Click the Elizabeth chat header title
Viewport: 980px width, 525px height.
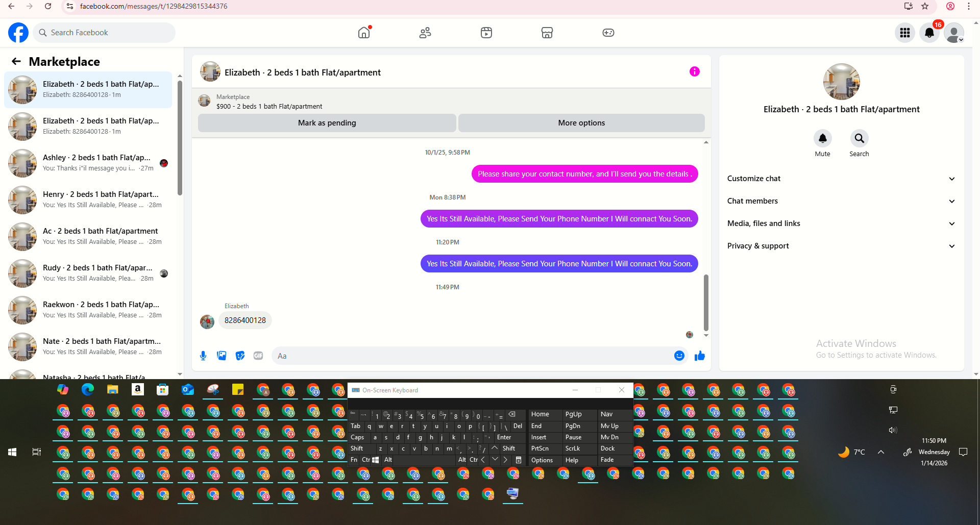[303, 72]
